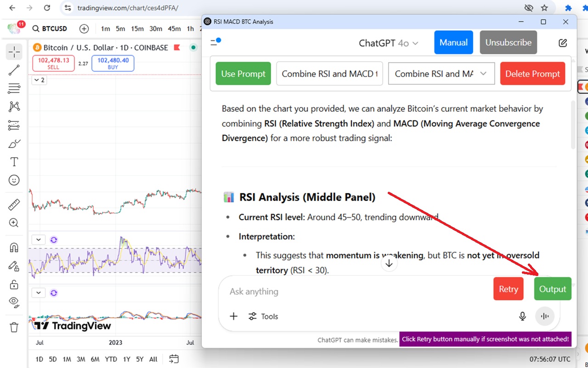Switch to the 1h timeframe
588x368 pixels.
click(190, 29)
